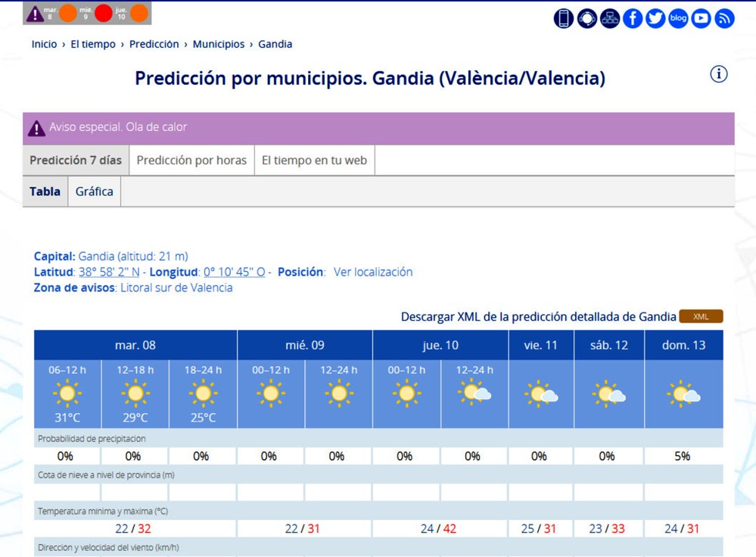Click sun icon for mié. 09 00–12 h
The width and height of the screenshot is (756, 557).
coord(270,393)
